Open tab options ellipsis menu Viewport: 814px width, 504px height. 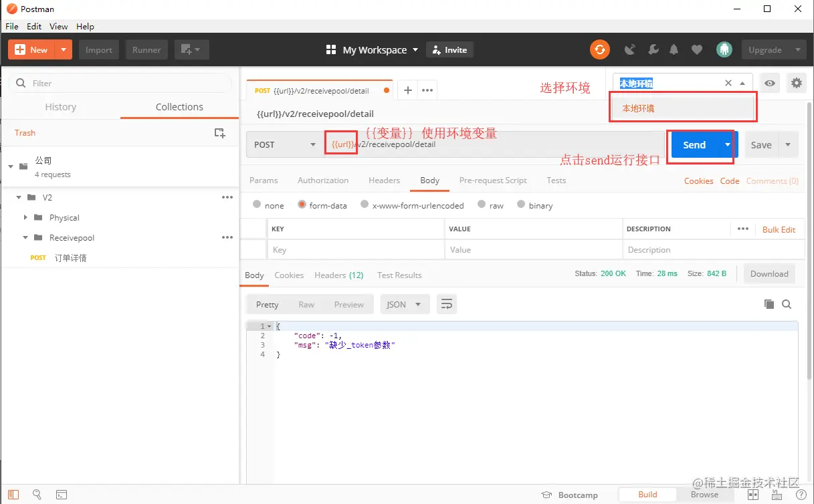pos(427,90)
